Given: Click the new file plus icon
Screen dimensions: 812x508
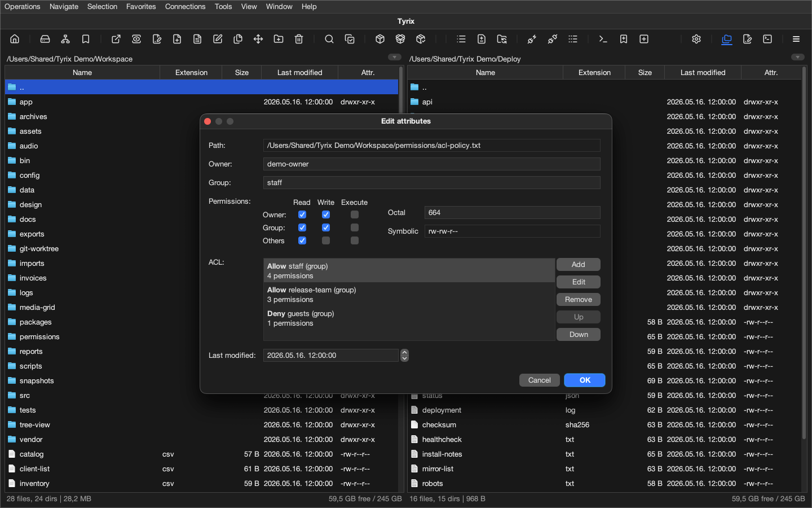Looking at the screenshot, I should click(x=177, y=39).
